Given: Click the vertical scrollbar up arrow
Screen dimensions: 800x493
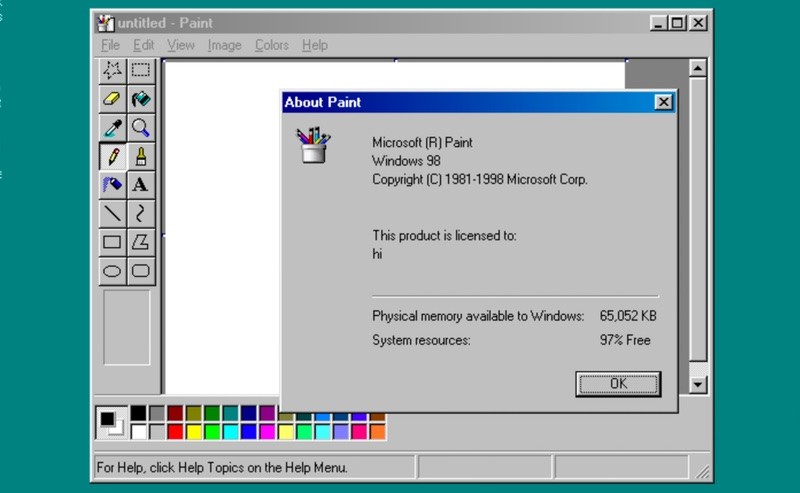Looking at the screenshot, I should (x=698, y=68).
